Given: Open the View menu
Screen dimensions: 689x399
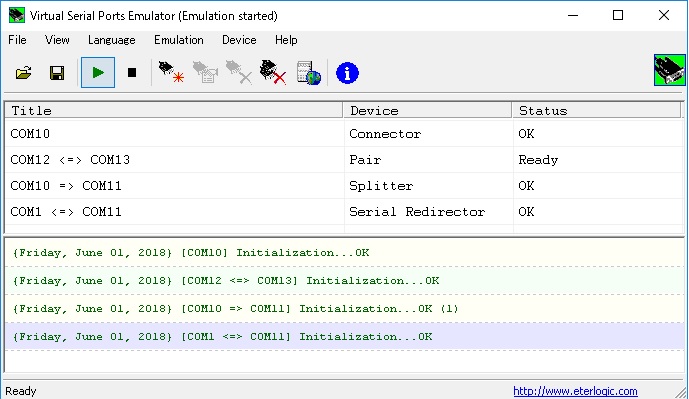Looking at the screenshot, I should coord(57,40).
